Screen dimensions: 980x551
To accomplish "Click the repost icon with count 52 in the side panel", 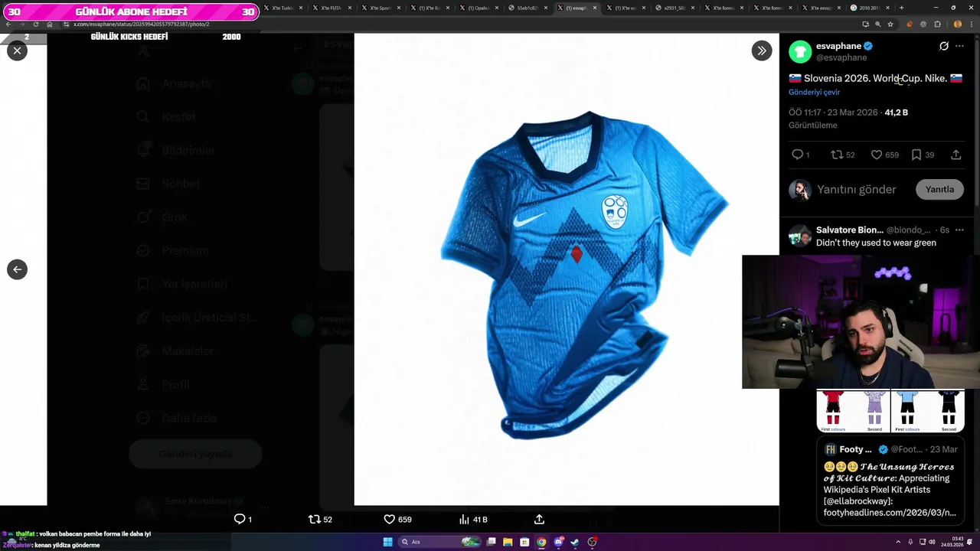I will tap(837, 155).
